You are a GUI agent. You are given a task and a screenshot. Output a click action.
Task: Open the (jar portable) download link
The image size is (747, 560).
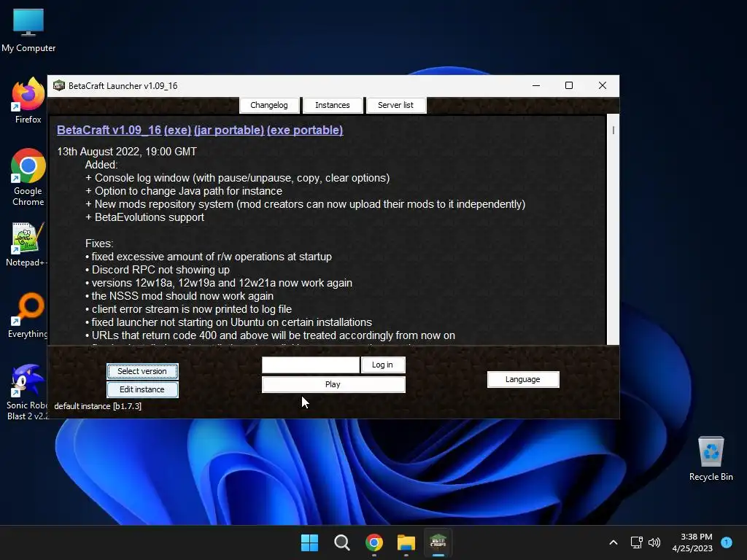point(229,130)
